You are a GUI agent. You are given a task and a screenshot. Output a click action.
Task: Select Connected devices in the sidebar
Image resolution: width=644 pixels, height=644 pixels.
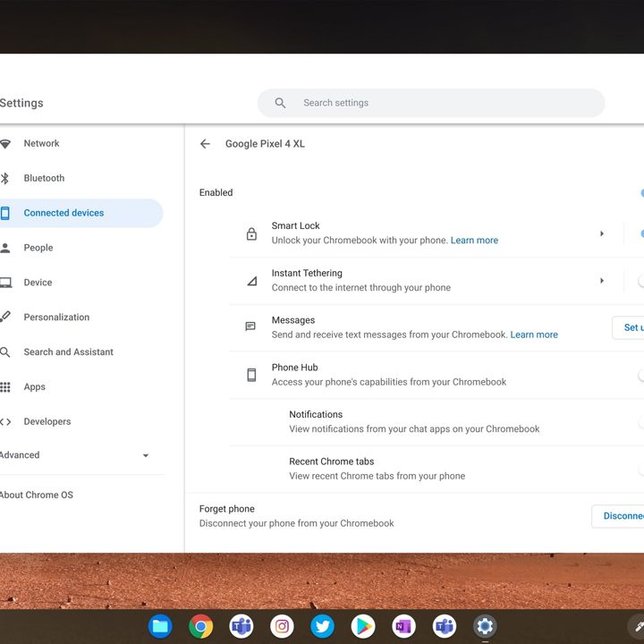[81, 213]
